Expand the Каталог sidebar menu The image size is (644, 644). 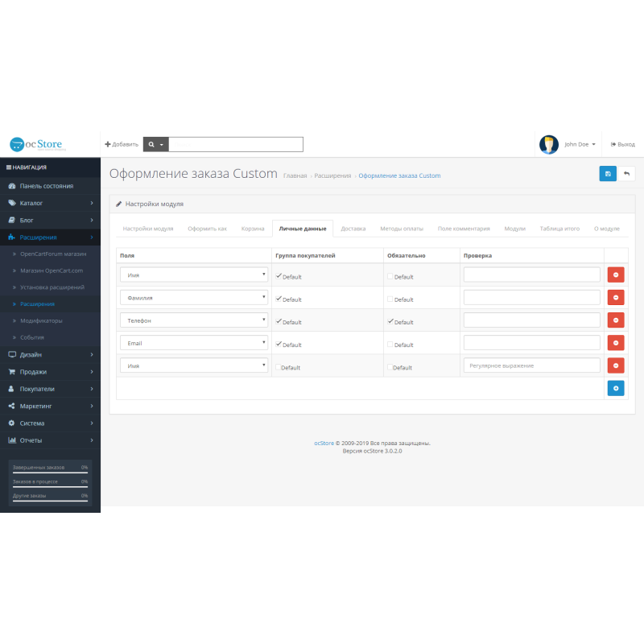[50, 203]
